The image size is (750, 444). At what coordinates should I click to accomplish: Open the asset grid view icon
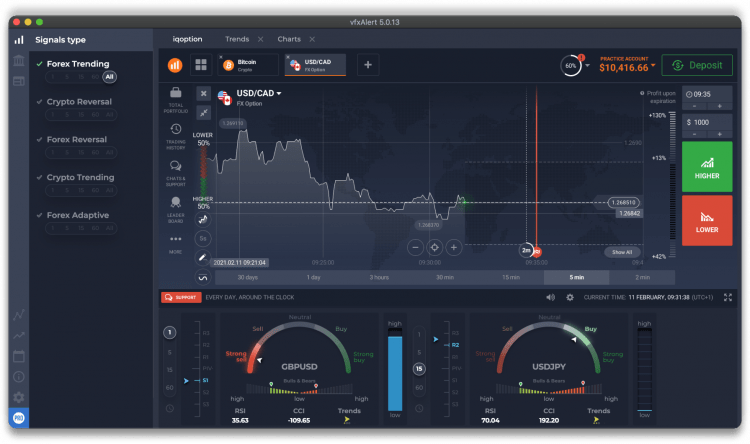200,65
